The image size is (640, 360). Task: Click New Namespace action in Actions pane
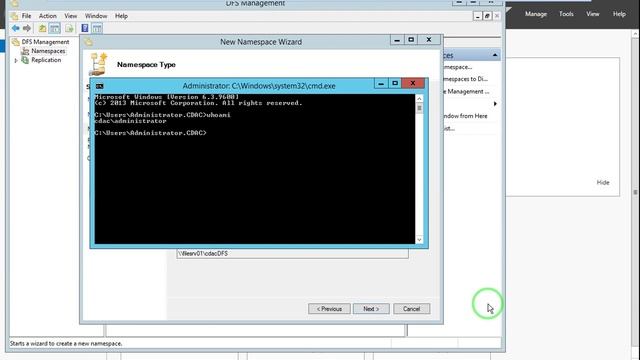pyautogui.click(x=458, y=67)
